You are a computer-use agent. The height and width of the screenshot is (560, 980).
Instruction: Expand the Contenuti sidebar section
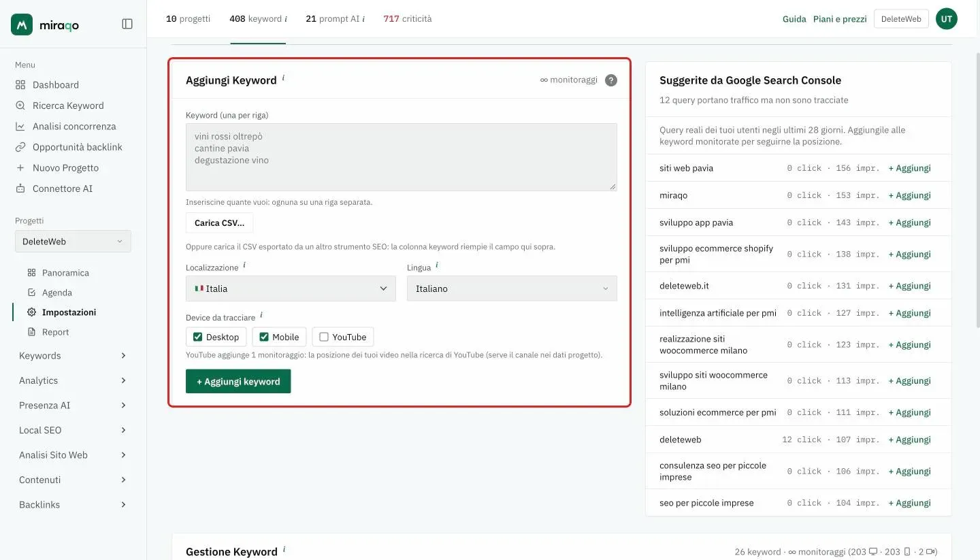click(73, 480)
